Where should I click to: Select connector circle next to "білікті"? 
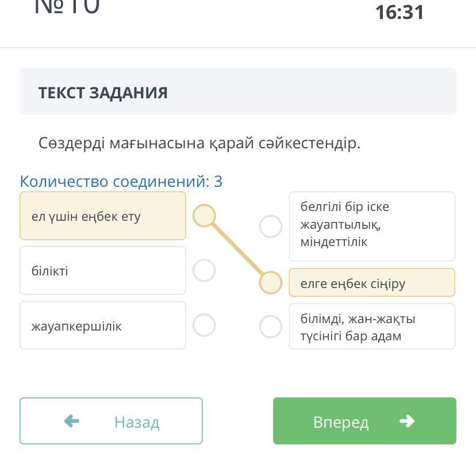tap(204, 270)
